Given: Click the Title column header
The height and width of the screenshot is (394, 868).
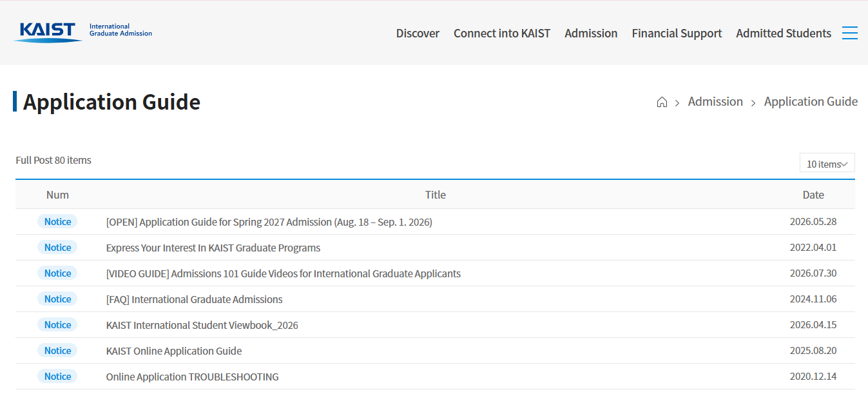Looking at the screenshot, I should (436, 195).
